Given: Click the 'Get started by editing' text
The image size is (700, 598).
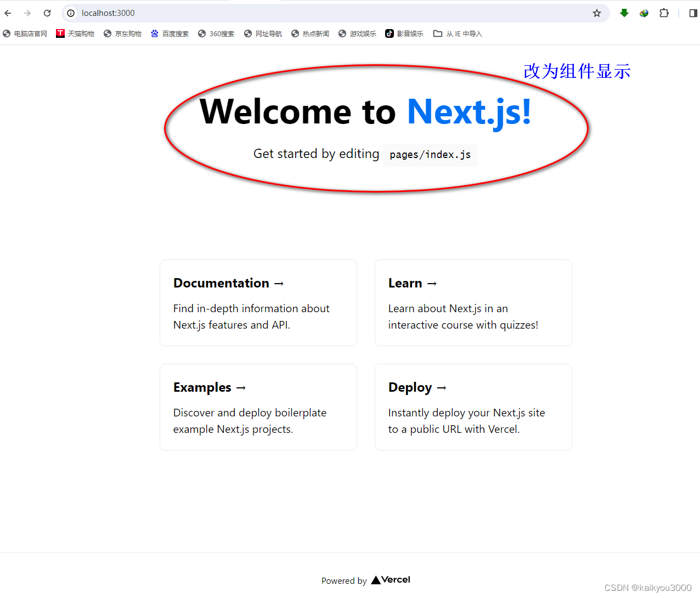Looking at the screenshot, I should tap(316, 154).
